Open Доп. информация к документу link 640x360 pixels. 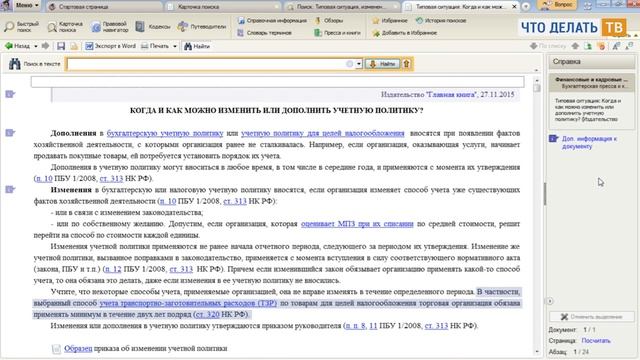coord(589,142)
